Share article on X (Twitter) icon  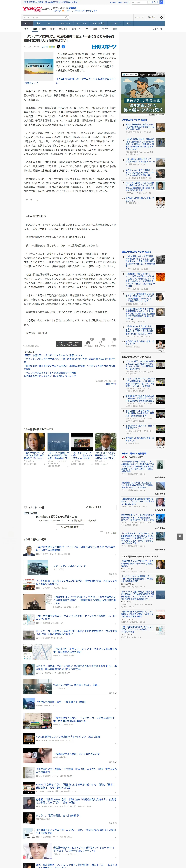click(x=58, y=47)
